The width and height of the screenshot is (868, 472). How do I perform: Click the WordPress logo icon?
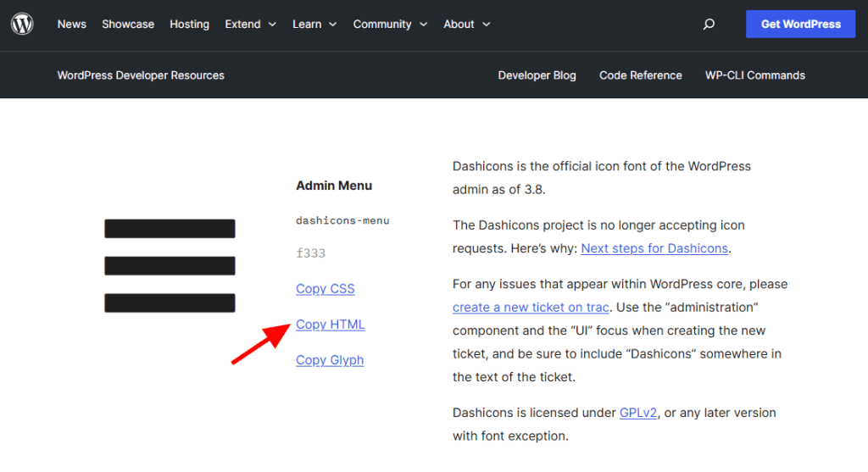[22, 24]
